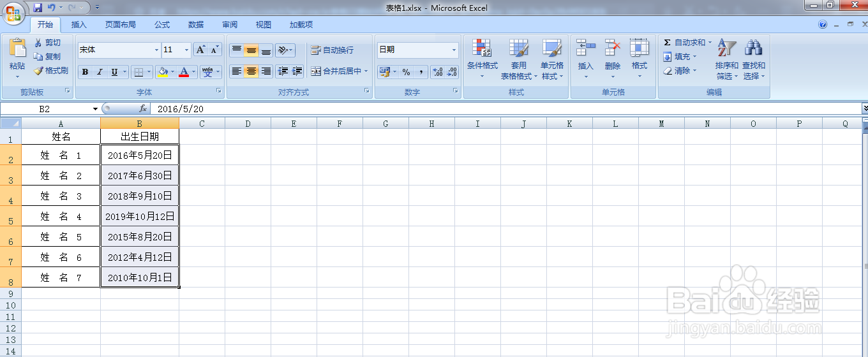Open the font color dropdown arrow

[x=194, y=72]
